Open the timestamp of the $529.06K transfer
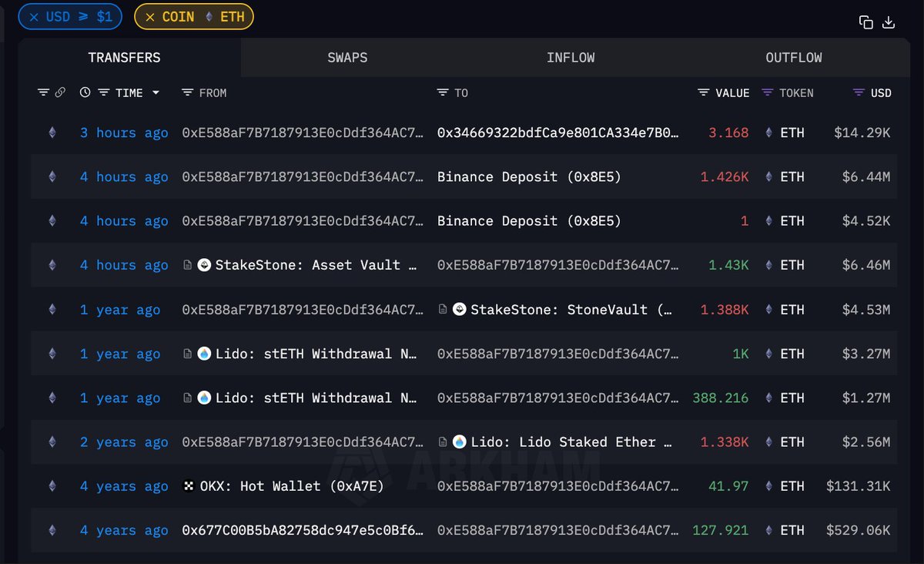The image size is (924, 564). coord(124,530)
